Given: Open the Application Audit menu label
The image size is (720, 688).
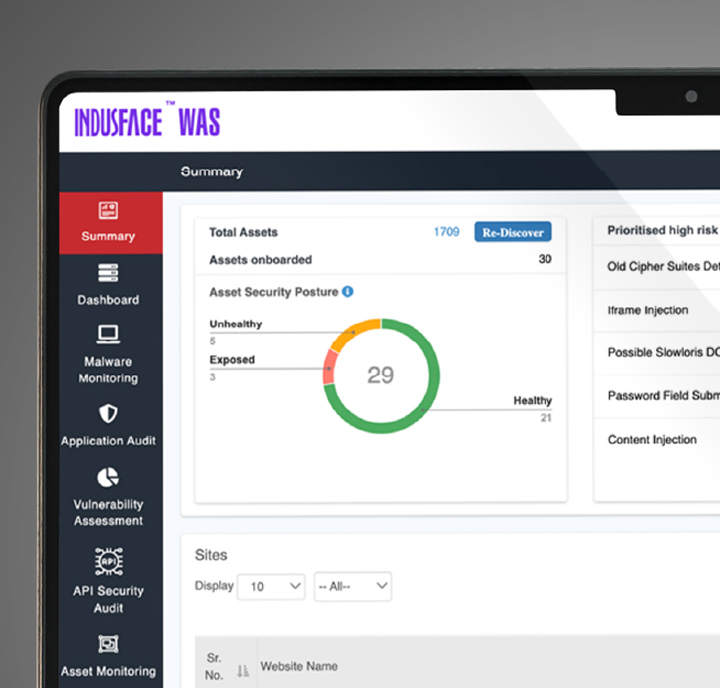Looking at the screenshot, I should (x=108, y=440).
